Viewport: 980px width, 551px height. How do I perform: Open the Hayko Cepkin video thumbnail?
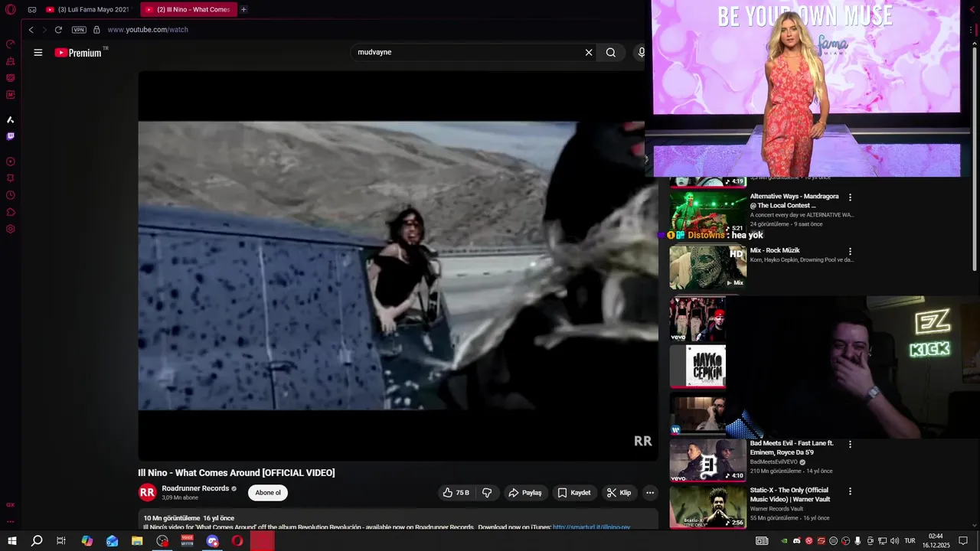click(698, 367)
